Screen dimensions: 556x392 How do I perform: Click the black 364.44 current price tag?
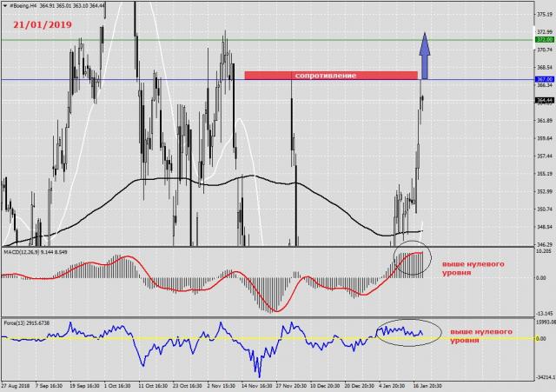[x=545, y=100]
